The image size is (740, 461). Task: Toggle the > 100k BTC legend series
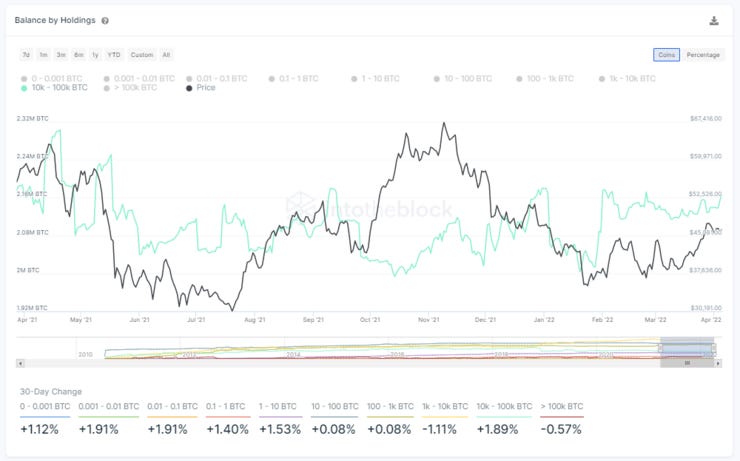click(130, 88)
